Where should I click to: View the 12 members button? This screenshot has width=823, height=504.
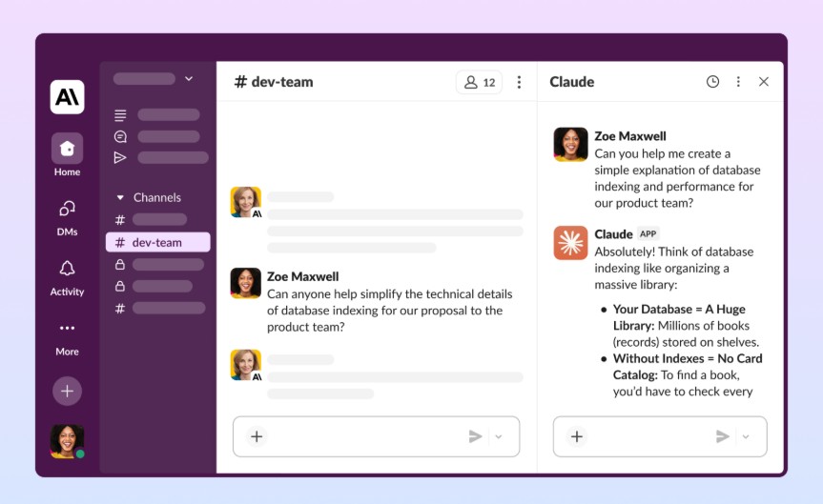click(x=479, y=82)
